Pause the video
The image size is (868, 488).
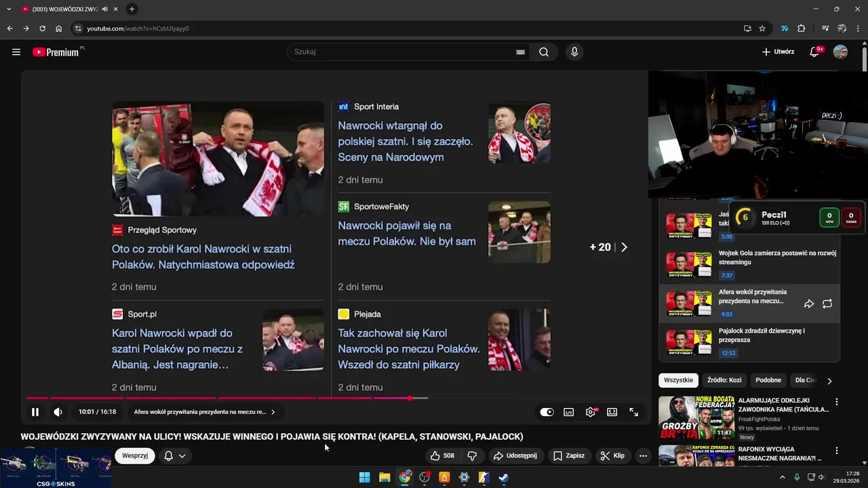pos(35,411)
